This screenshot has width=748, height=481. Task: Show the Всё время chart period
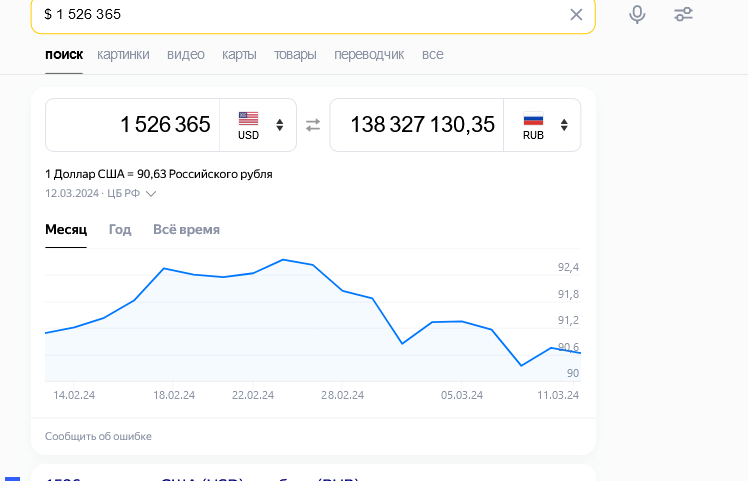[186, 230]
